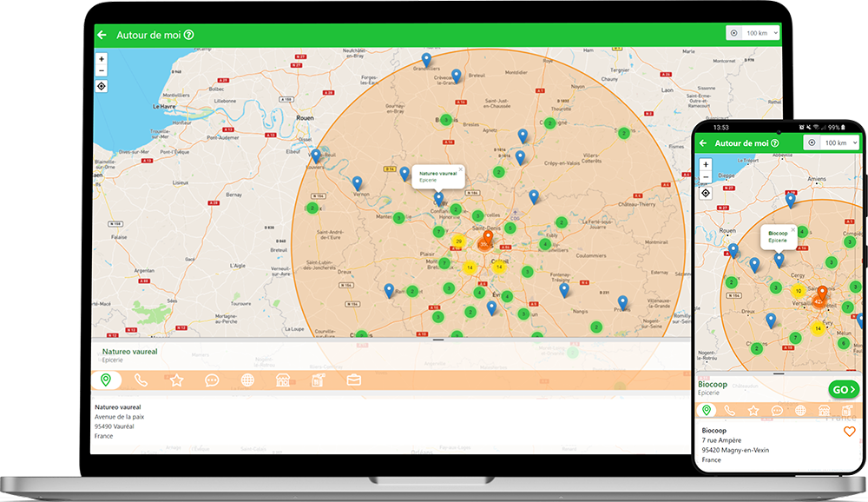Toggle the Biocoop favorite heart
This screenshot has width=868, height=502.
tap(849, 431)
